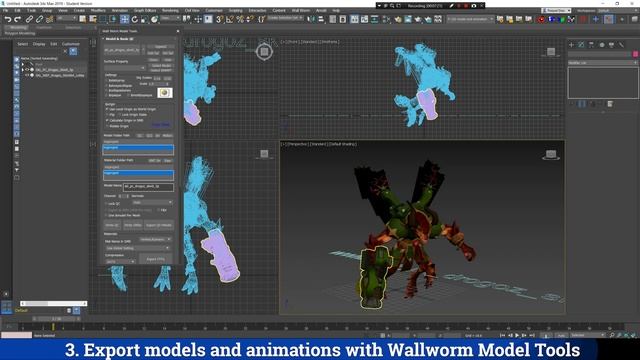Image resolution: width=640 pixels, height=360 pixels.
Task: Click the Auto Key button
Action: tap(561, 336)
